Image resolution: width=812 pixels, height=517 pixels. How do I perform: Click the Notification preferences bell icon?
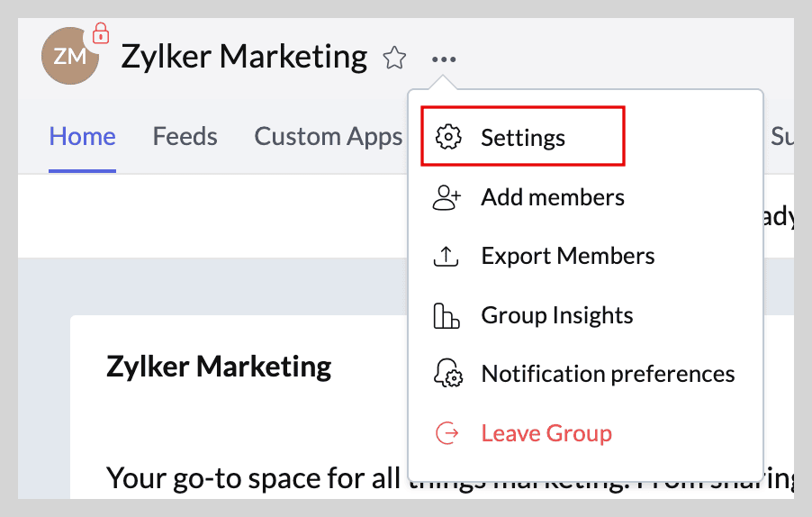447,375
